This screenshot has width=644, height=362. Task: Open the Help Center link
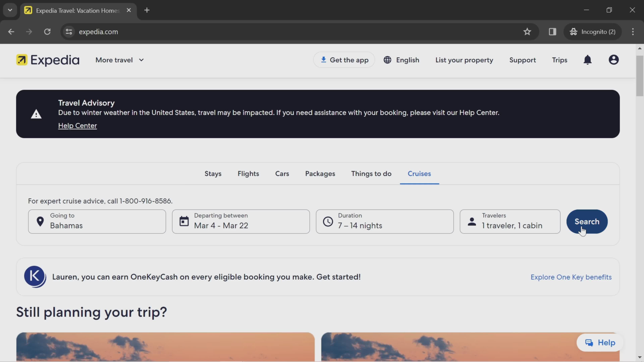77,126
